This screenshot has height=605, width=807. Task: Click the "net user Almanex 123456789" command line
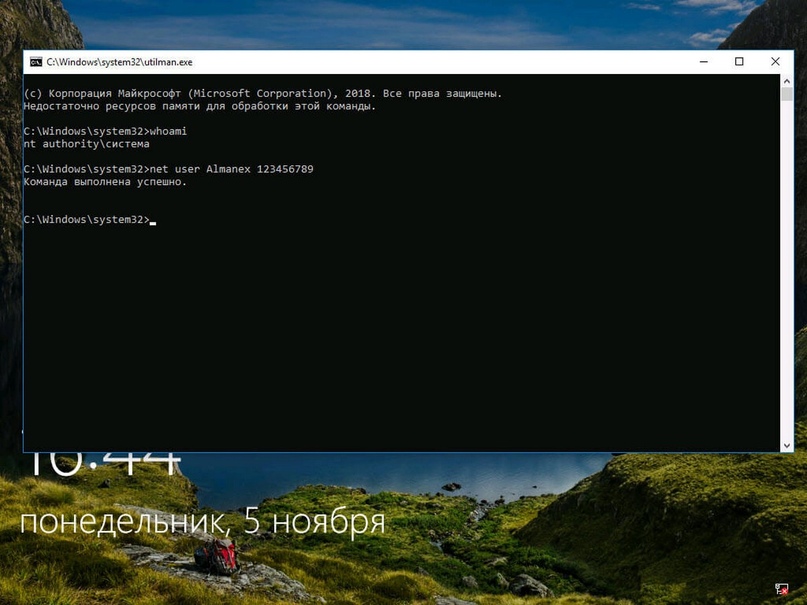(168, 169)
